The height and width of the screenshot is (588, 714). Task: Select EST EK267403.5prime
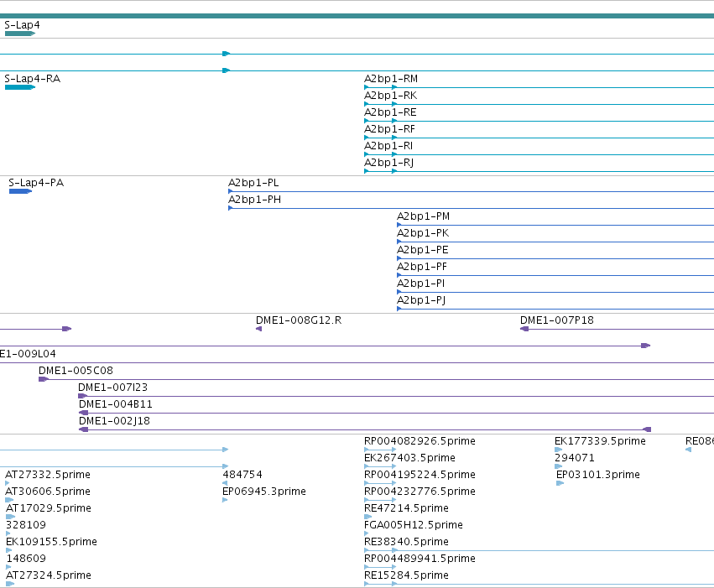(409, 458)
